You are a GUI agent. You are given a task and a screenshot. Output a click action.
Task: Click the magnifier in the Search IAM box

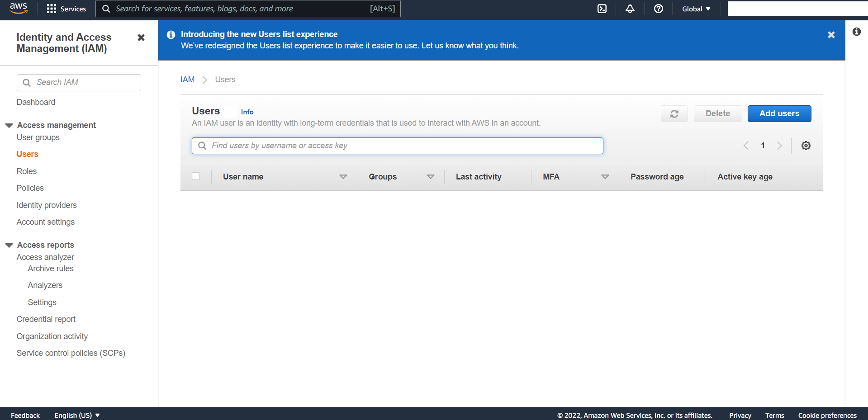(x=27, y=82)
